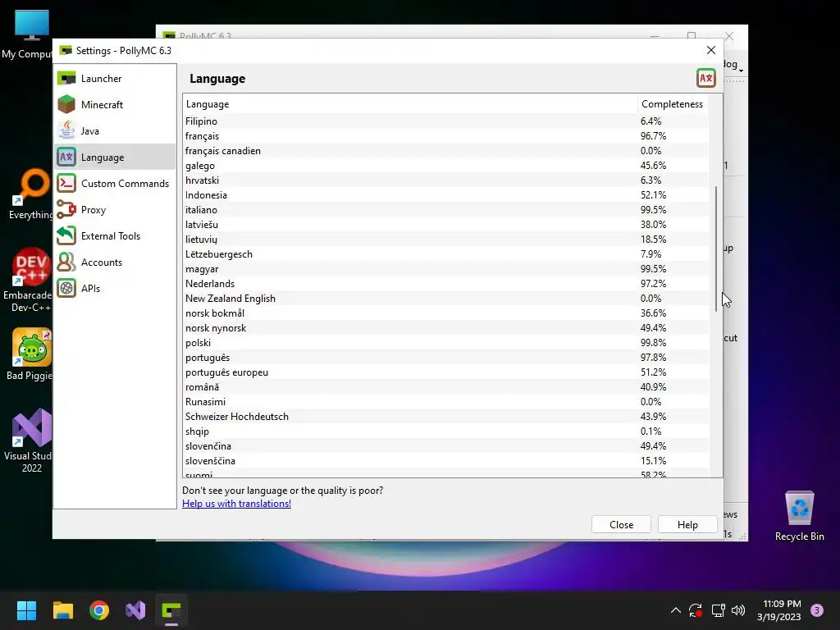Click the language list scrollbar thumb
The height and width of the screenshot is (630, 840).
tap(716, 249)
